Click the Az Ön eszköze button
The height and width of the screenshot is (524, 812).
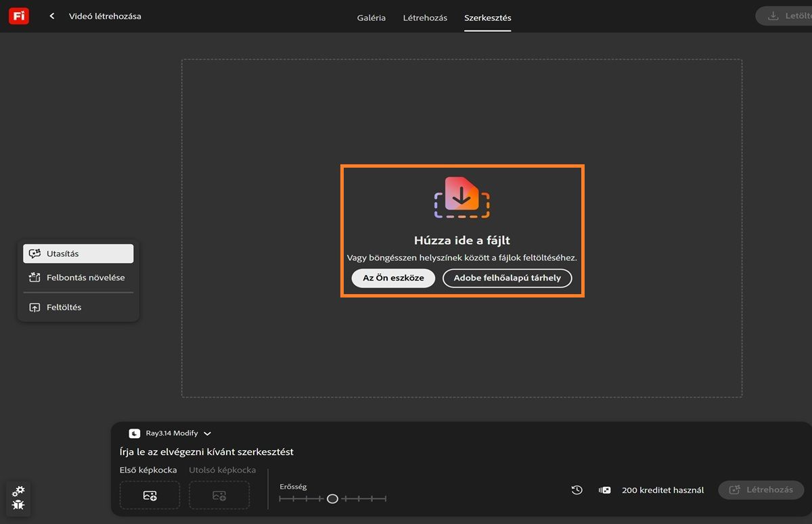tap(393, 278)
